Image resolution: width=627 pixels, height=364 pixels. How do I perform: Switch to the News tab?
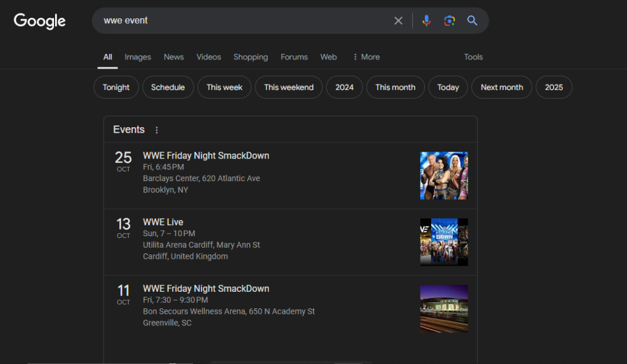click(173, 57)
